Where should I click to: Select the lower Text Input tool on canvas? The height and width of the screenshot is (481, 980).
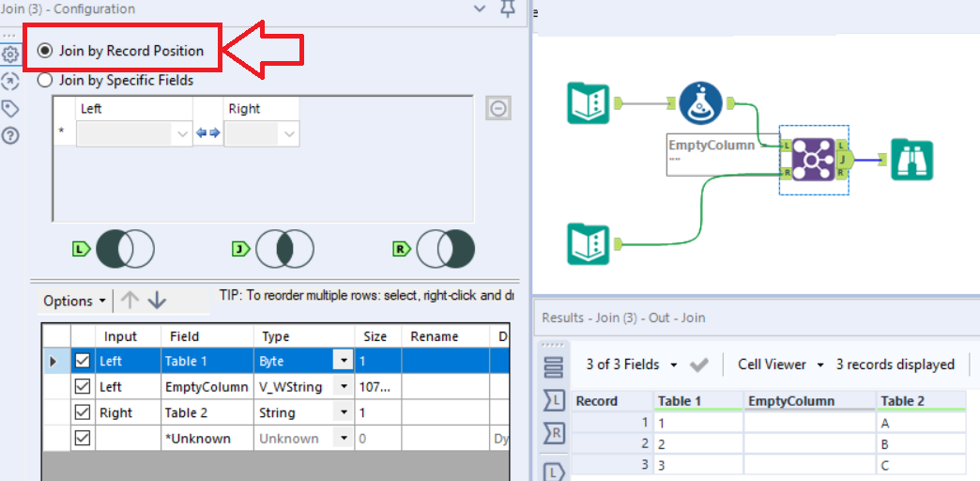pos(588,244)
